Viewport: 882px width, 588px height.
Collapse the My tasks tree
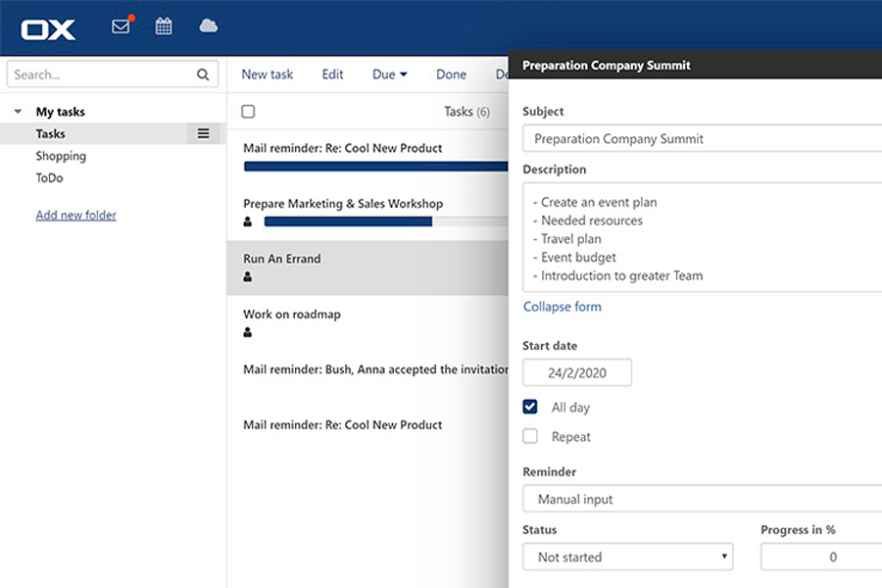pos(18,112)
